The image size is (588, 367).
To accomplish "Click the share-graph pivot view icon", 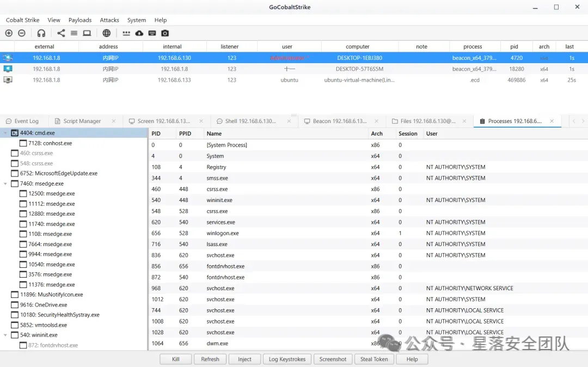I will point(61,33).
